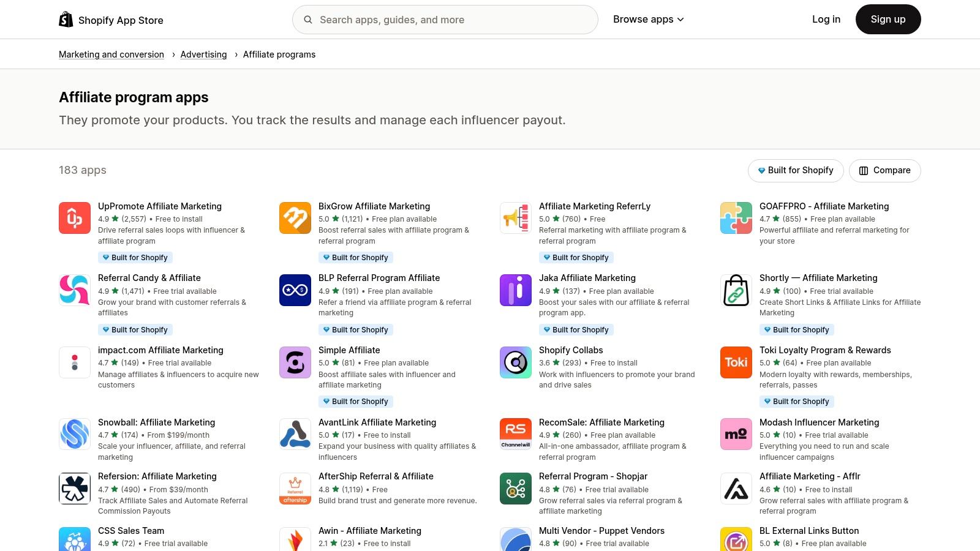Select the UpPromote Affiliate Marketing app icon
This screenshot has height=551, width=980.
click(74, 217)
